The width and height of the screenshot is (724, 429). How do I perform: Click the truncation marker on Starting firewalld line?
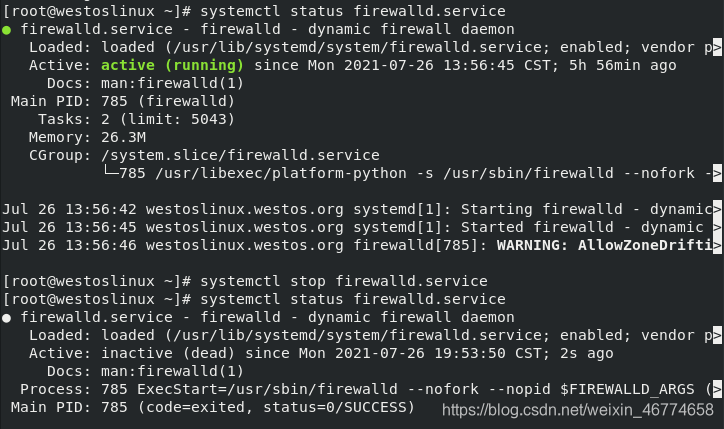[x=717, y=209]
